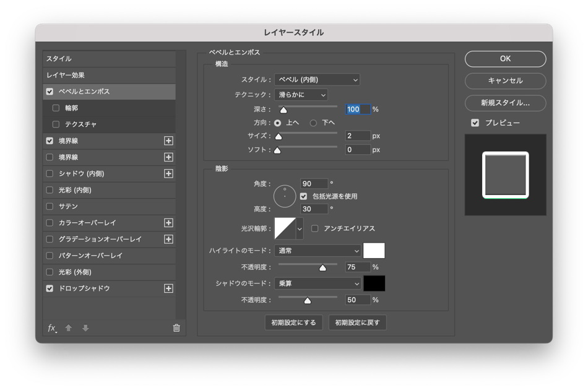Image resolution: width=588 pixels, height=390 pixels.
Task: Click plus icon next to シャドウ (内側)
Action: [168, 174]
